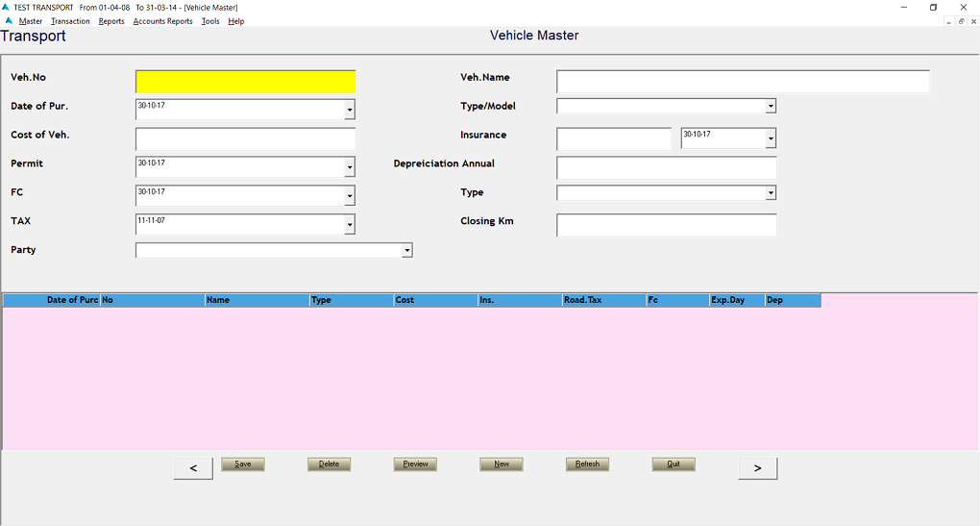Click the Save button
980x526 pixels.
(x=243, y=463)
